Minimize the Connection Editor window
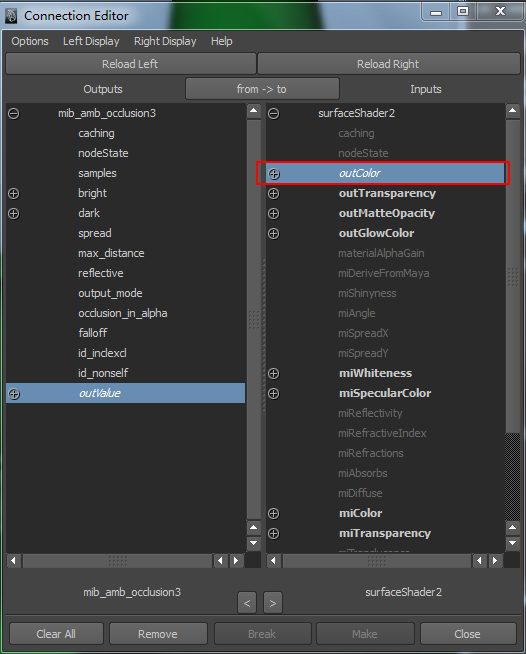This screenshot has width=526, height=654. pyautogui.click(x=436, y=11)
